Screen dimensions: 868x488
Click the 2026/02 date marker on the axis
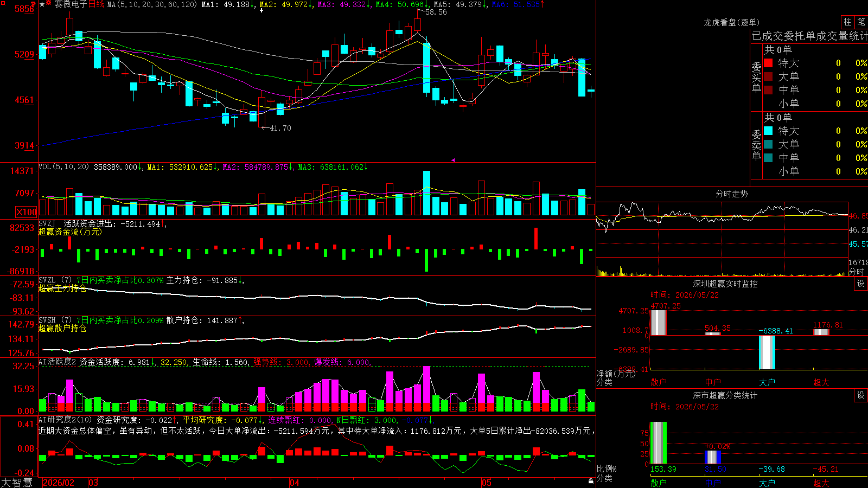59,483
